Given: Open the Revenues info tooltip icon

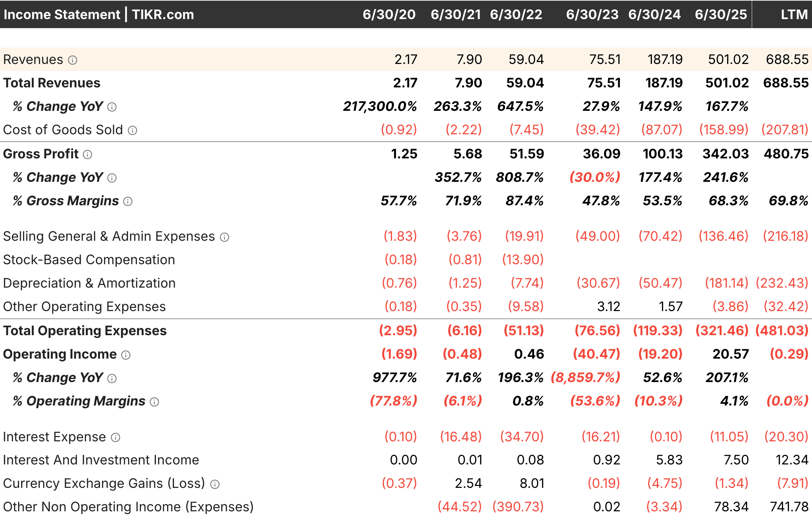Looking at the screenshot, I should [x=73, y=61].
